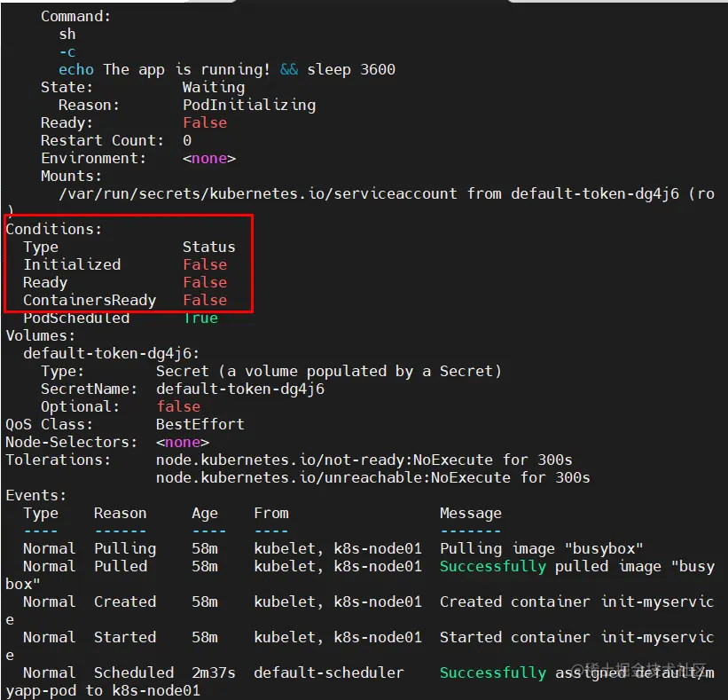The height and width of the screenshot is (700, 728).
Task: Select the 'Mounts:' label
Action: pos(71,176)
